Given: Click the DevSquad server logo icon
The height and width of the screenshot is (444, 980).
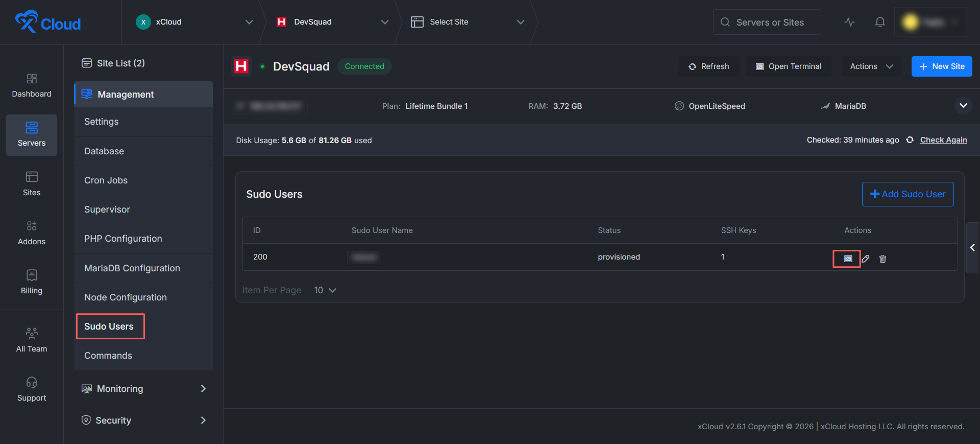Looking at the screenshot, I should click(241, 66).
